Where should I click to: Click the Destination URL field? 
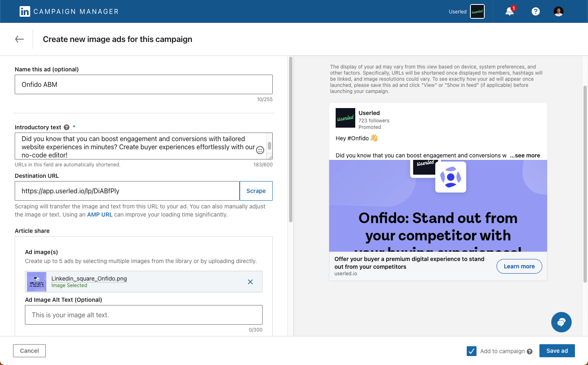tap(127, 191)
